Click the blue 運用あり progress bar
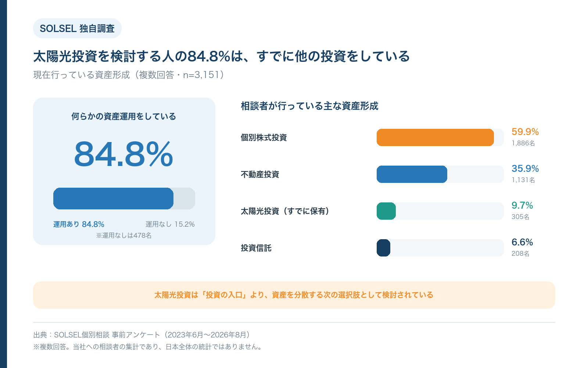This screenshot has height=368, width=588. [x=113, y=199]
